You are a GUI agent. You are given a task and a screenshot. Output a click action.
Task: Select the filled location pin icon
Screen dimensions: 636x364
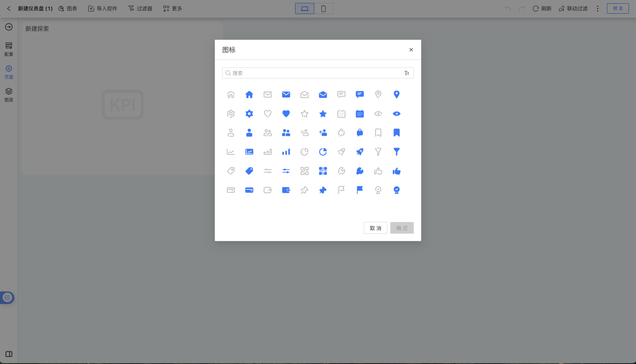[x=397, y=94]
